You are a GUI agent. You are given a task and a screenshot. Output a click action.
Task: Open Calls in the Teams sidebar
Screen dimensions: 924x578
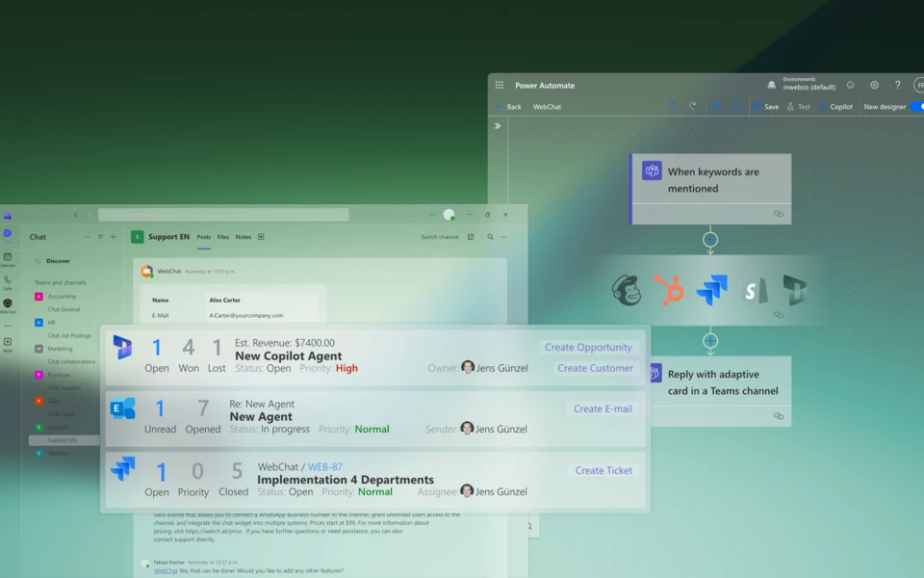click(x=8, y=282)
